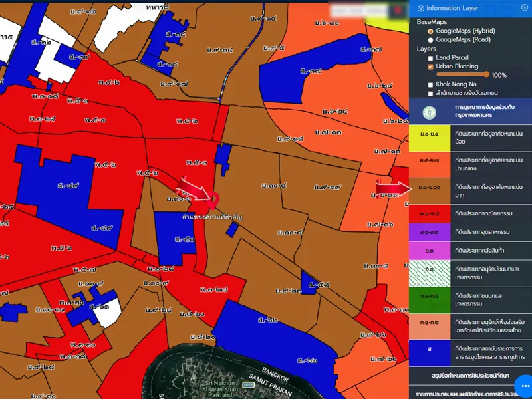Screen dimensions: 532x399
Task: Select GoogleMaps (Road) basemap
Action: (430, 39)
